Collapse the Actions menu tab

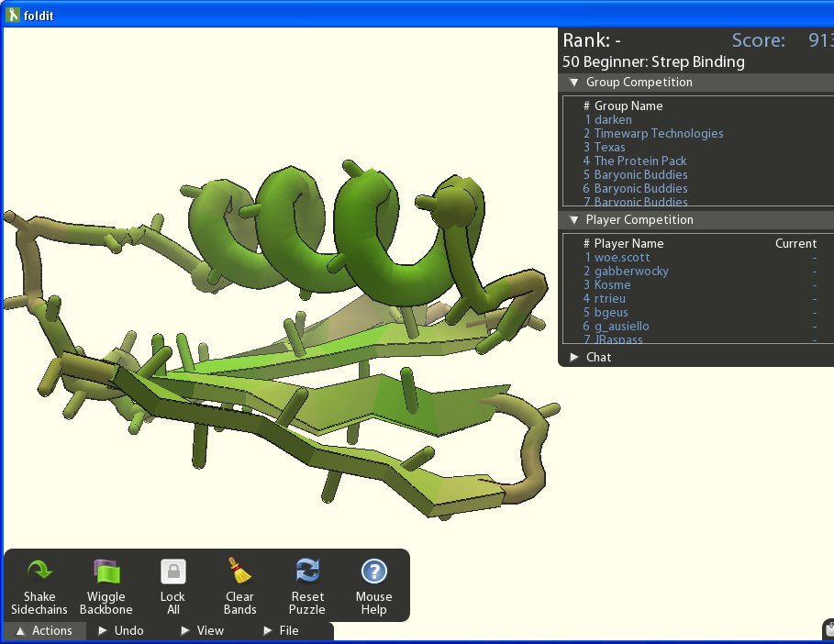click(x=44, y=630)
